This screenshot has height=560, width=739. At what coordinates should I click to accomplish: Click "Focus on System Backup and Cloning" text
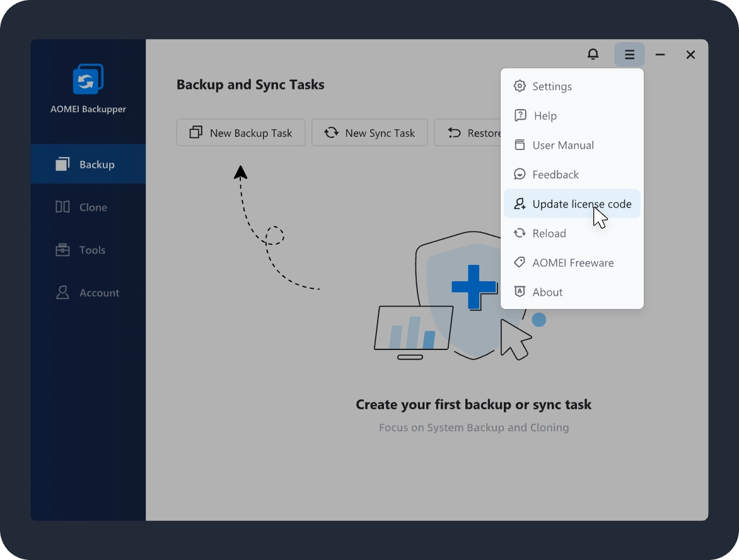coord(474,428)
